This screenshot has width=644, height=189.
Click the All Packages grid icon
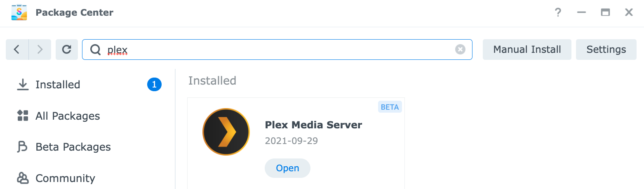coord(22,116)
